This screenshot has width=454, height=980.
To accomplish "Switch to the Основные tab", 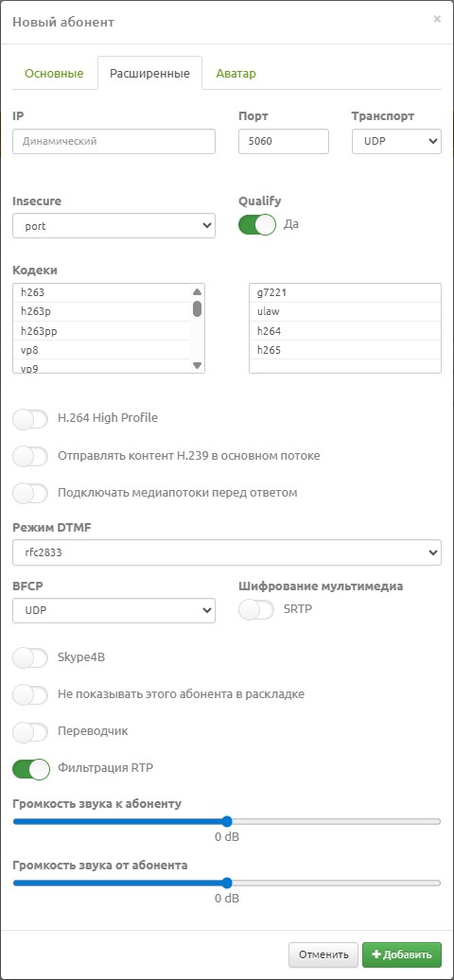I will (x=54, y=74).
